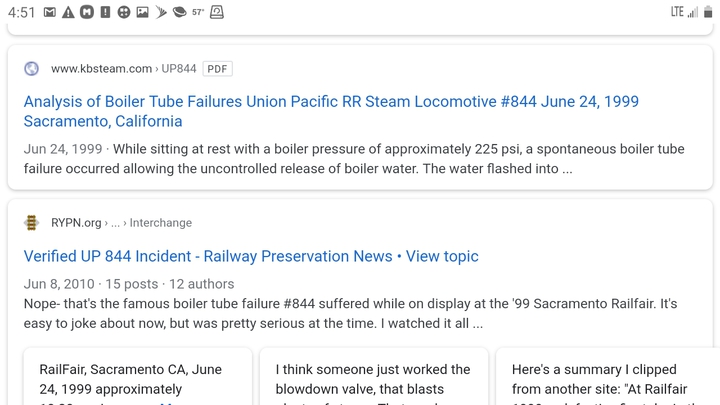Click the kbsteam.com globe favicon
Image resolution: width=720 pixels, height=405 pixels.
(31, 69)
